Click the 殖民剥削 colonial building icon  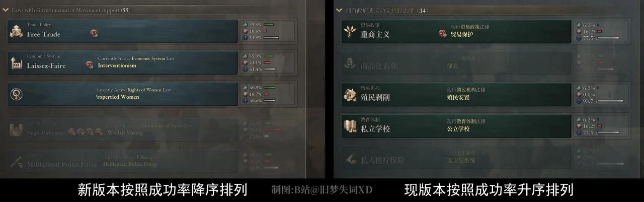pos(350,94)
